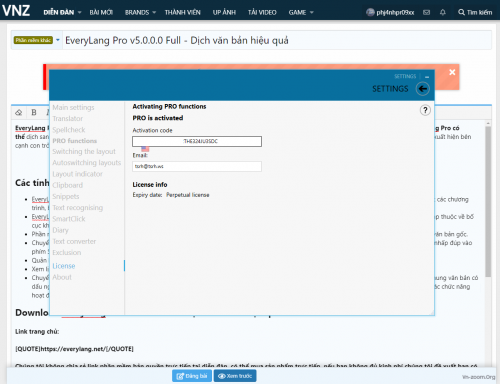Open Exclusion settings section
This screenshot has width=500, height=384.
pos(67,252)
